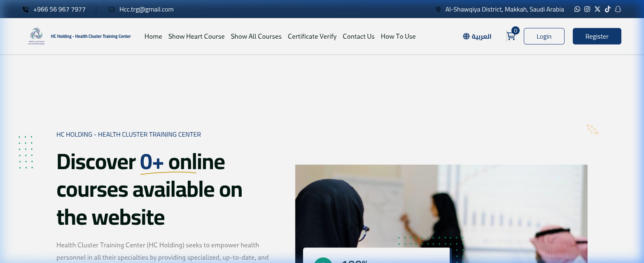Click the cart count badge showing 0
The image size is (644, 263).
click(x=516, y=30)
